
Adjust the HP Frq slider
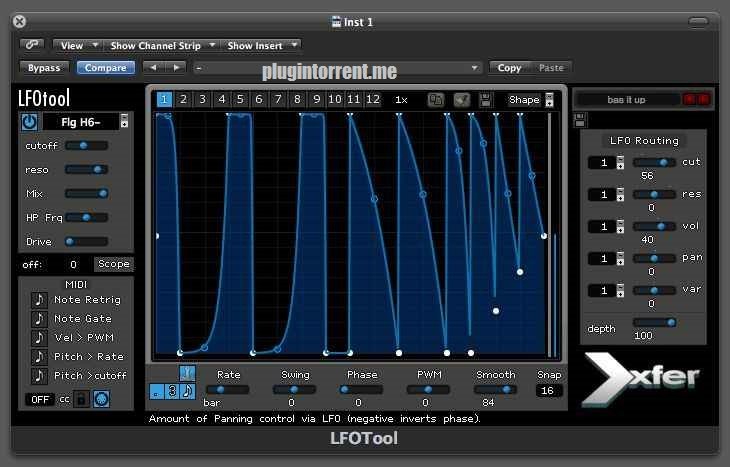click(87, 217)
